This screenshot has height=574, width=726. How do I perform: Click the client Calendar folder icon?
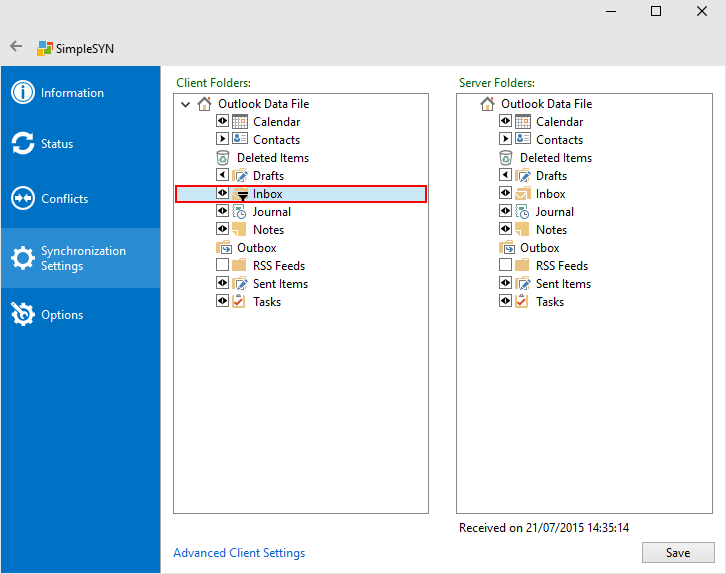coord(240,122)
